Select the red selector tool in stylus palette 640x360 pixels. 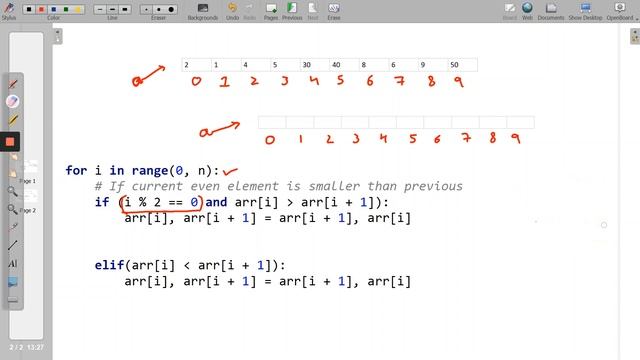tap(10, 142)
